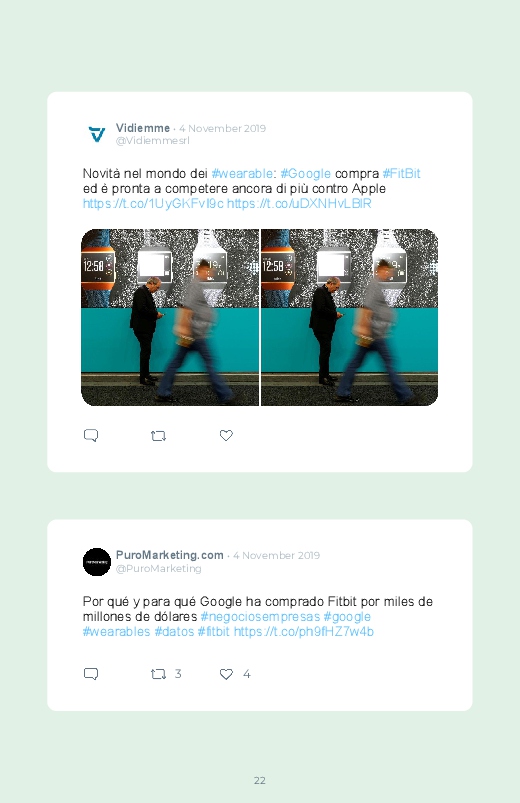
Task: Open the right tweet photo
Action: click(349, 318)
